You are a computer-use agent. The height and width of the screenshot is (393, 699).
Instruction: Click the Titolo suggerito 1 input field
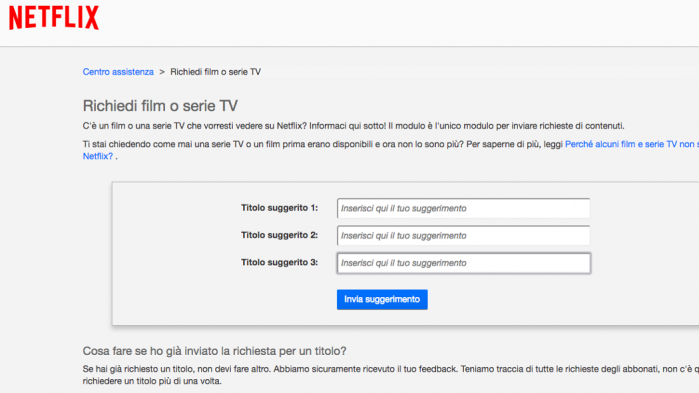[463, 209]
